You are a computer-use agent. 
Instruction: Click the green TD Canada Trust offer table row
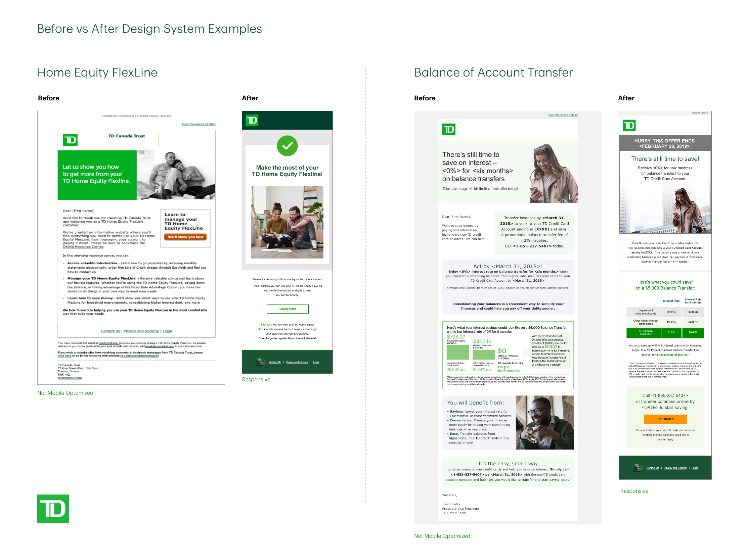(x=665, y=332)
